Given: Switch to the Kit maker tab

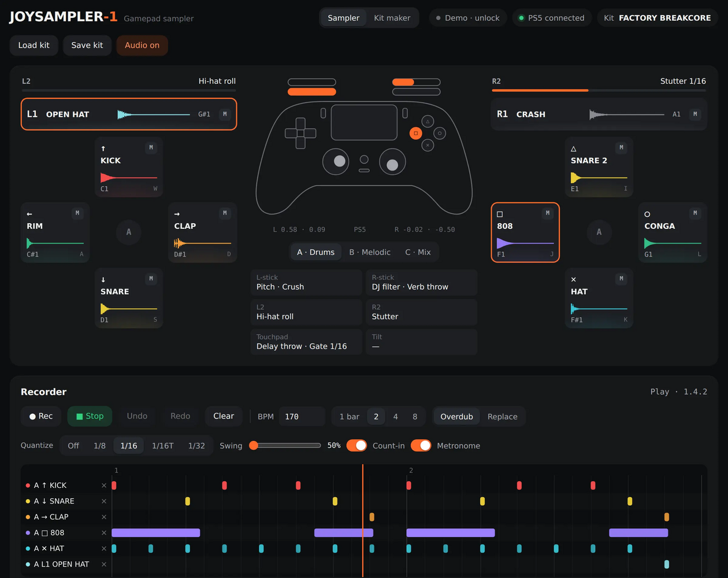Looking at the screenshot, I should [392, 18].
